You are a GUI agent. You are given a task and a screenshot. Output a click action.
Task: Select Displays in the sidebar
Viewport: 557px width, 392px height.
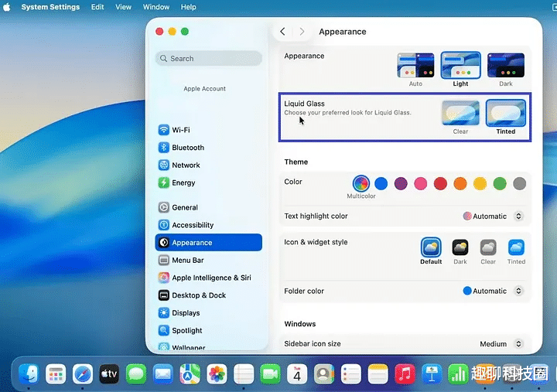pos(185,313)
